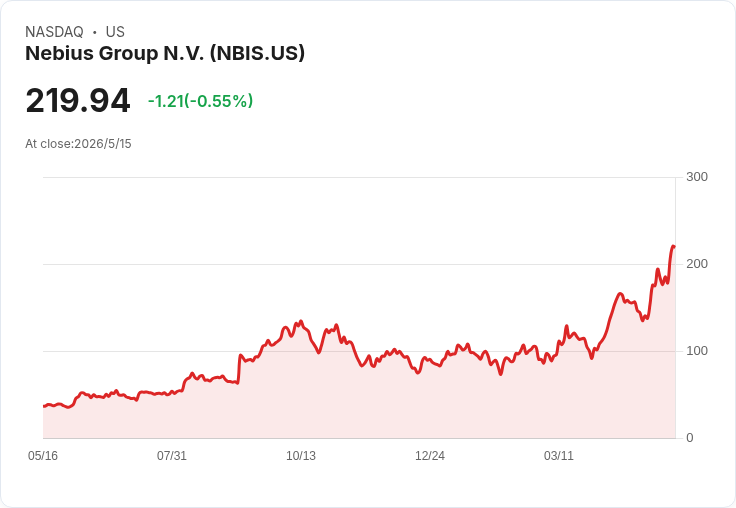
Task: Click the 05/16 date axis label
Action: [x=43, y=456]
